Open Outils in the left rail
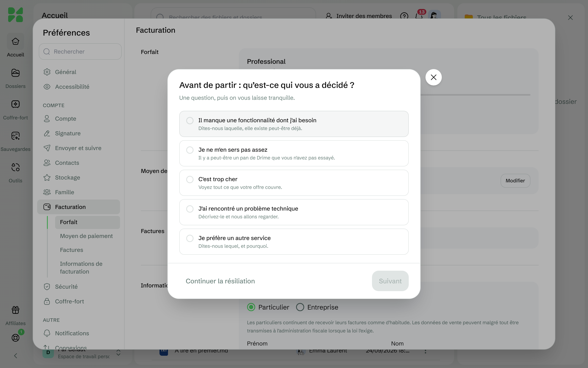588x368 pixels. [15, 173]
